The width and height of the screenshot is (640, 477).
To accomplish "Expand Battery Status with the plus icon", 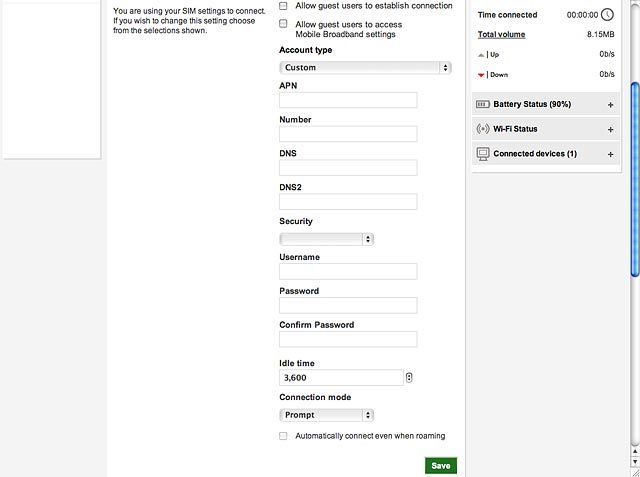I will [x=610, y=105].
